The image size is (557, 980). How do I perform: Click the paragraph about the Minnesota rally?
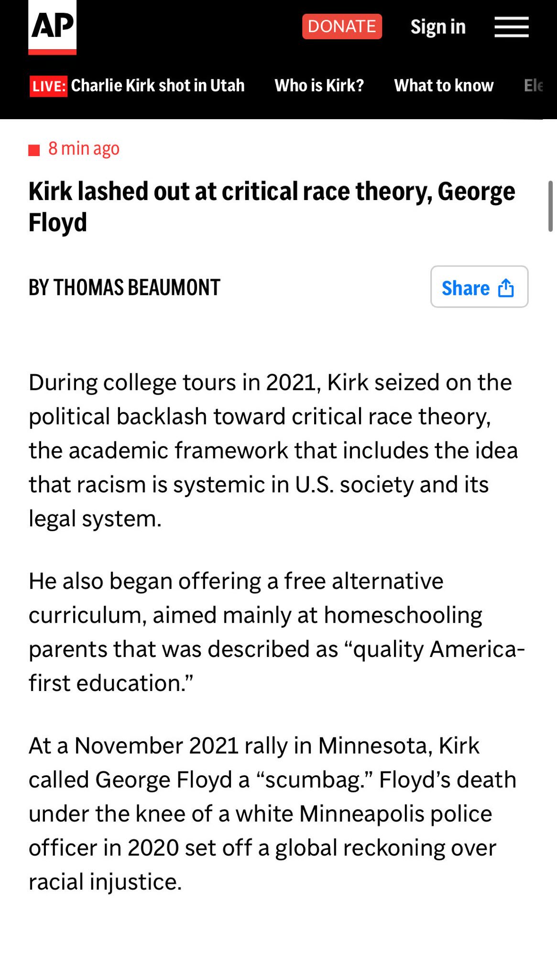pyautogui.click(x=273, y=813)
